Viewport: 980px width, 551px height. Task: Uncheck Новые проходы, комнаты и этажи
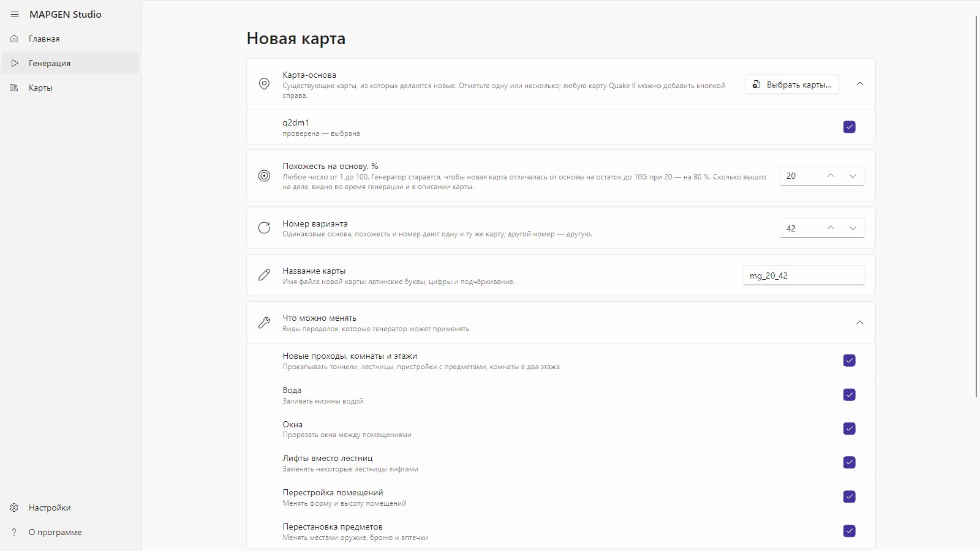(850, 361)
